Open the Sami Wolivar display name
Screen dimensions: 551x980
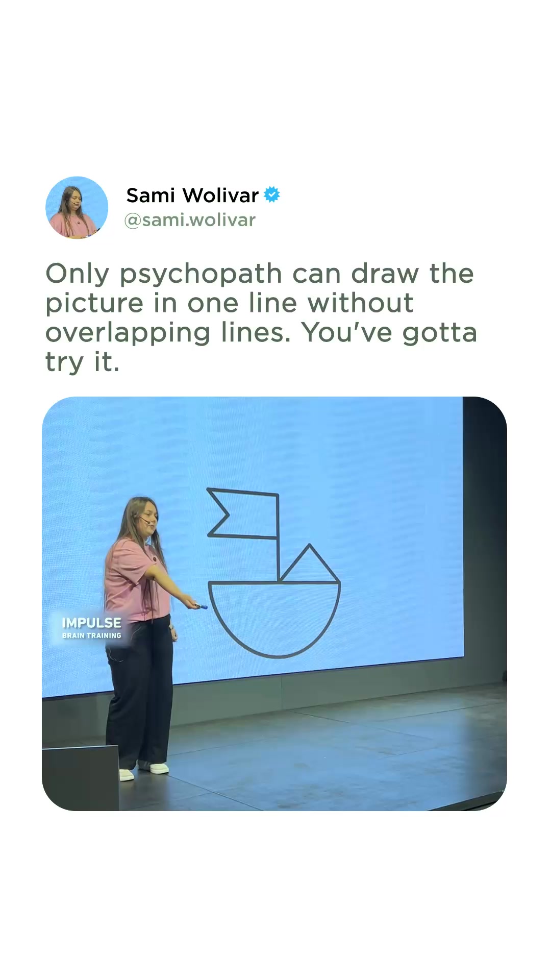pyautogui.click(x=192, y=195)
